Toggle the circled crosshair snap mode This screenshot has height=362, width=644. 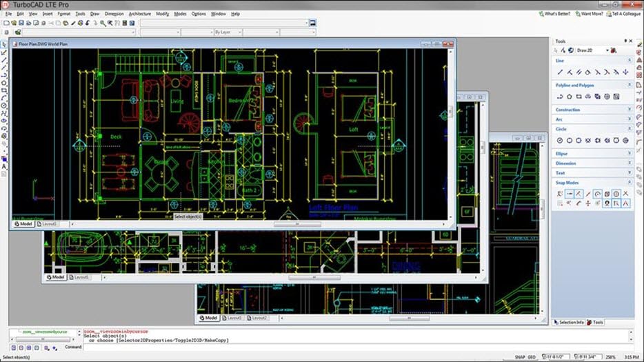(x=616, y=194)
